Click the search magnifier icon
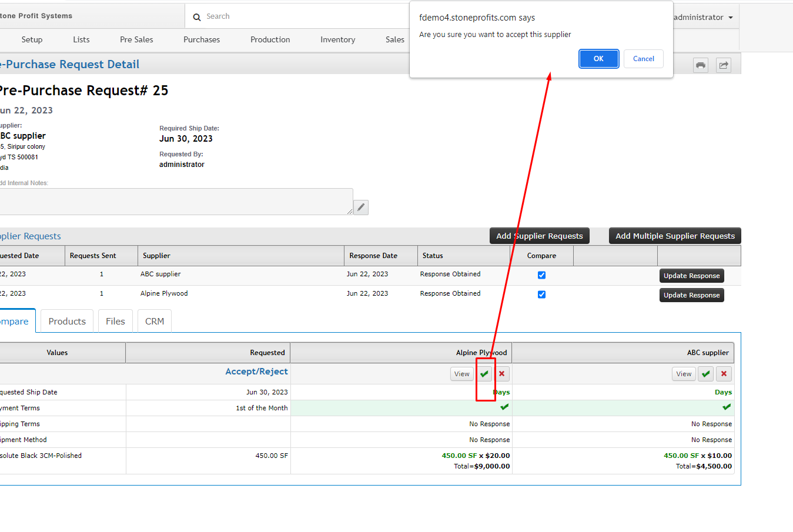793x532 pixels. coord(197,17)
